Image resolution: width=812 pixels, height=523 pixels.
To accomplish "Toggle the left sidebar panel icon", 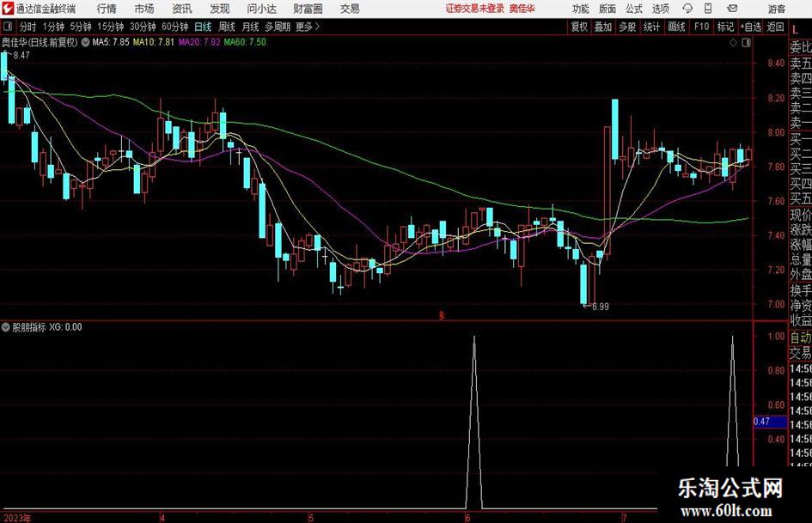I will click(8, 27).
